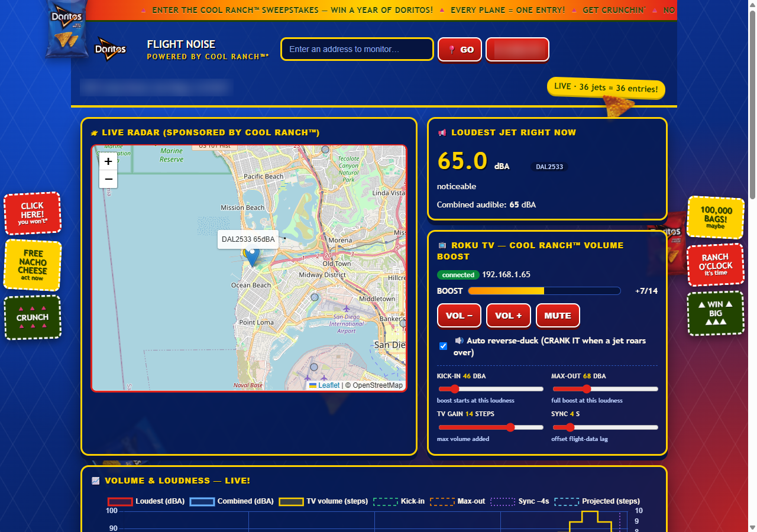Click the green CRUNCH sticker
757x532 pixels.
click(x=33, y=317)
